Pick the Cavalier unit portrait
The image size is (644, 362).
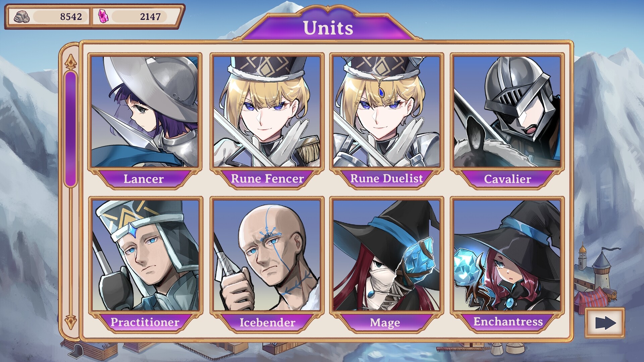507,112
